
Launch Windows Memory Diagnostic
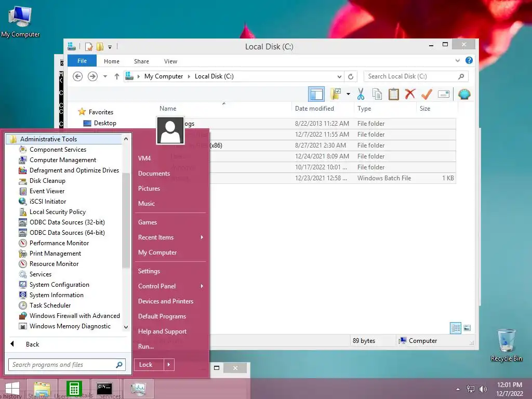tap(70, 326)
